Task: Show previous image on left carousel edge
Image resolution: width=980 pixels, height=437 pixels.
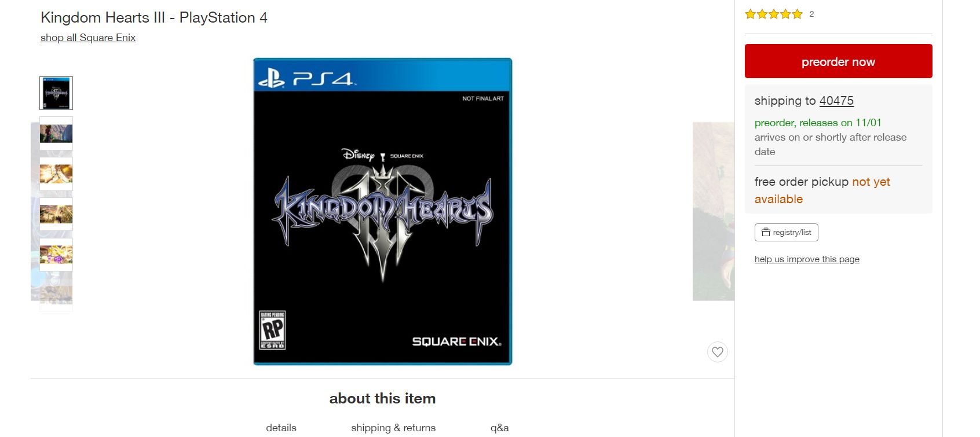Action: click(35, 211)
